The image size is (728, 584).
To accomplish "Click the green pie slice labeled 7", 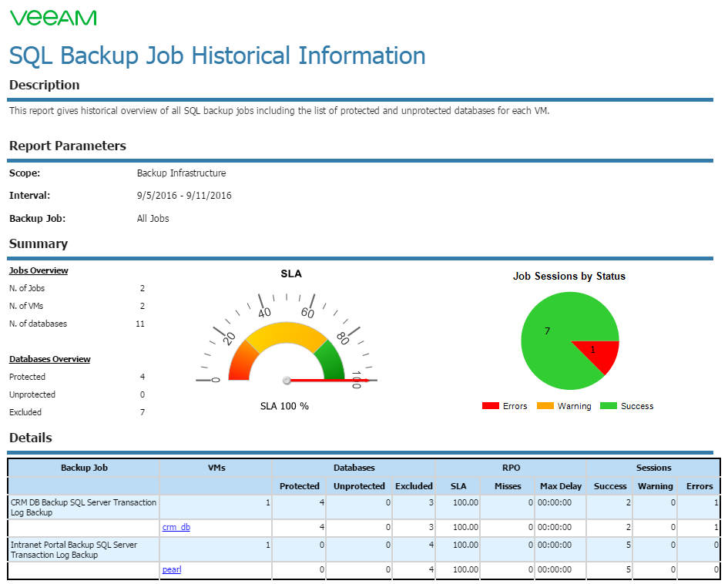I will 552,334.
